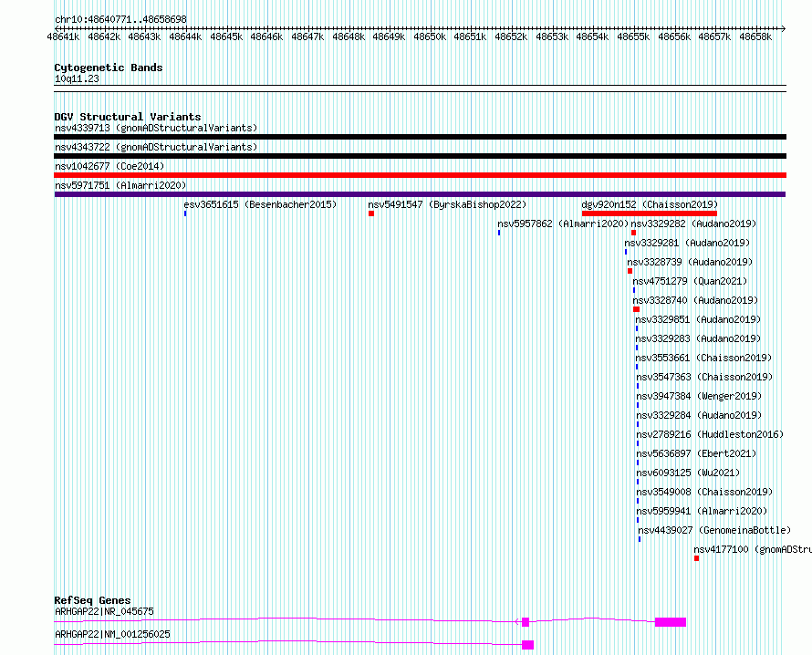Open nsv3328739 (Audano2019) variant label
Screen dimensions: 812x655
[690, 262]
